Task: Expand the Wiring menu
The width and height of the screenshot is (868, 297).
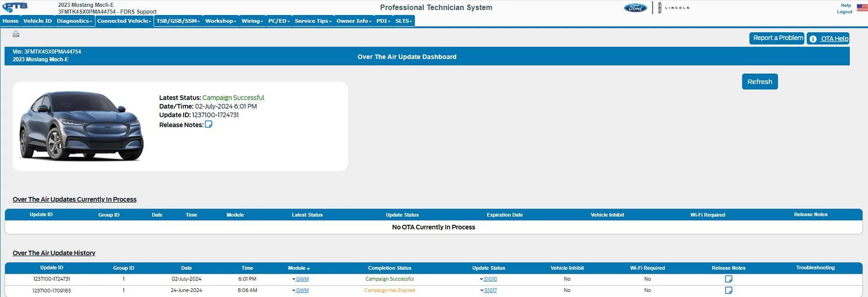Action: coord(252,21)
